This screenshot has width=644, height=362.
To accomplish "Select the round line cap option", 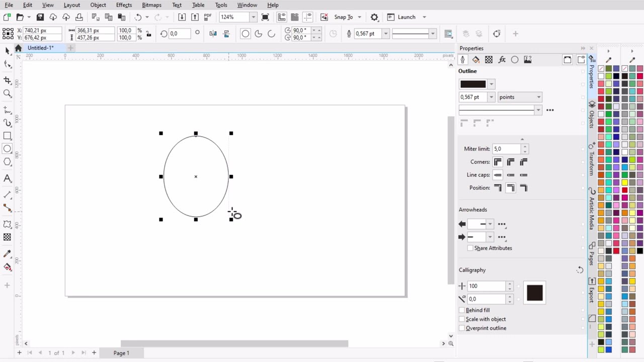I will [511, 175].
